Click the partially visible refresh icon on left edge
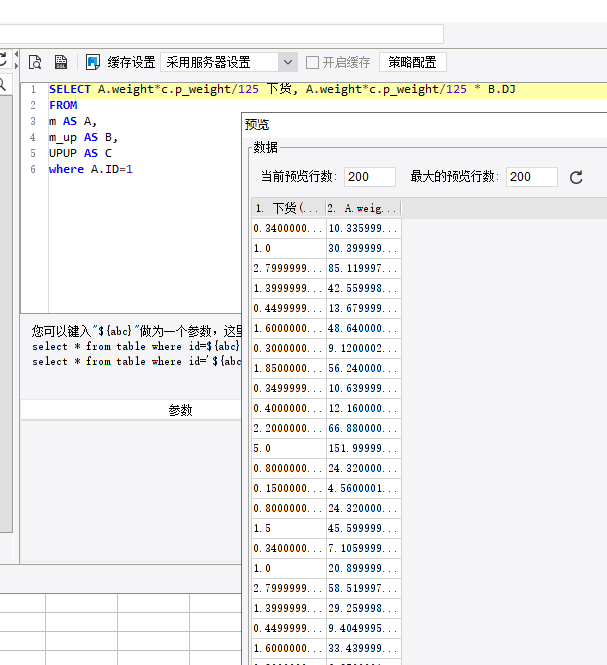This screenshot has width=607, height=665. coord(3,59)
